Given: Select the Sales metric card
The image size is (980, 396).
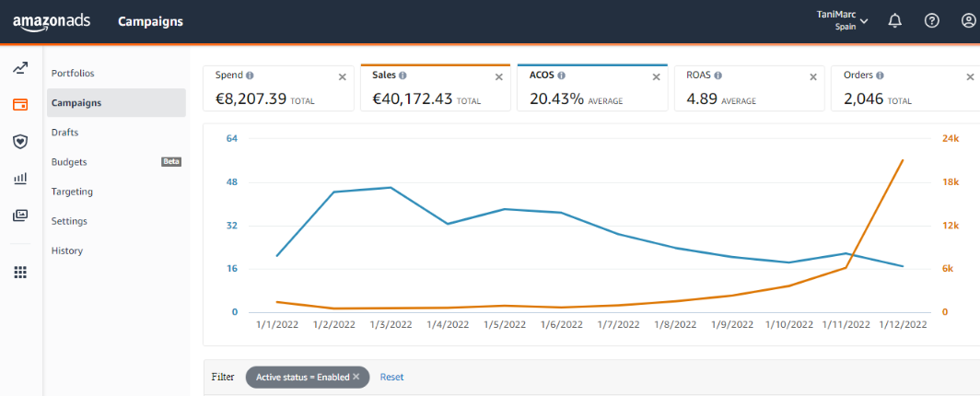Looking at the screenshot, I should tap(436, 88).
